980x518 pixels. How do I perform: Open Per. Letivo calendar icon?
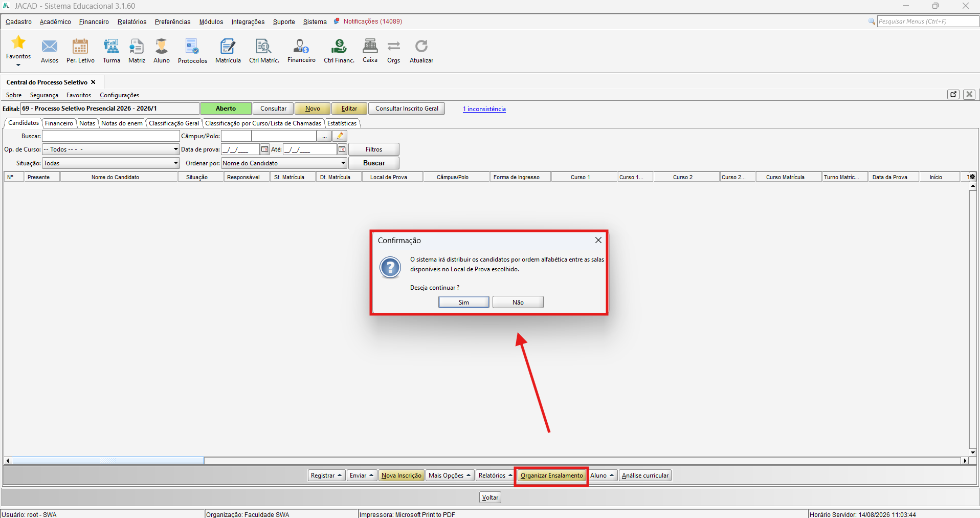(x=80, y=46)
